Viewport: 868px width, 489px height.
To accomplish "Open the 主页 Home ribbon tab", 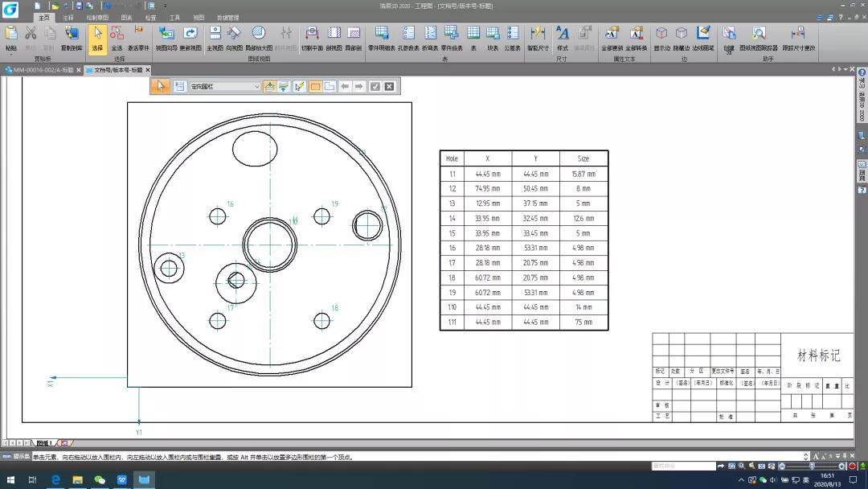I will tap(44, 18).
